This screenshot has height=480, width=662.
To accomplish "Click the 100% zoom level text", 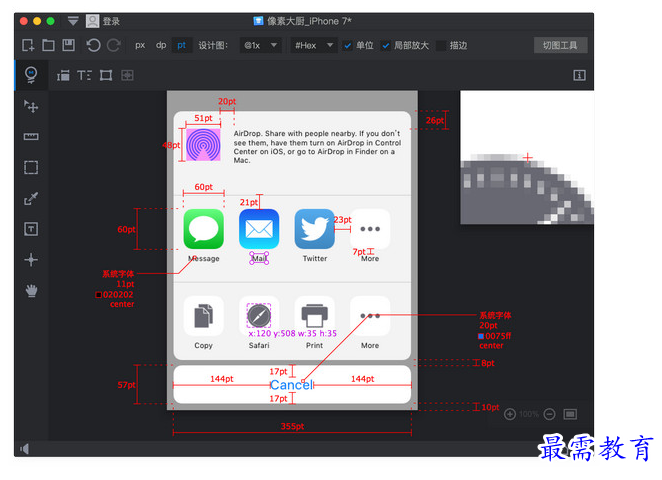I will coord(529,414).
